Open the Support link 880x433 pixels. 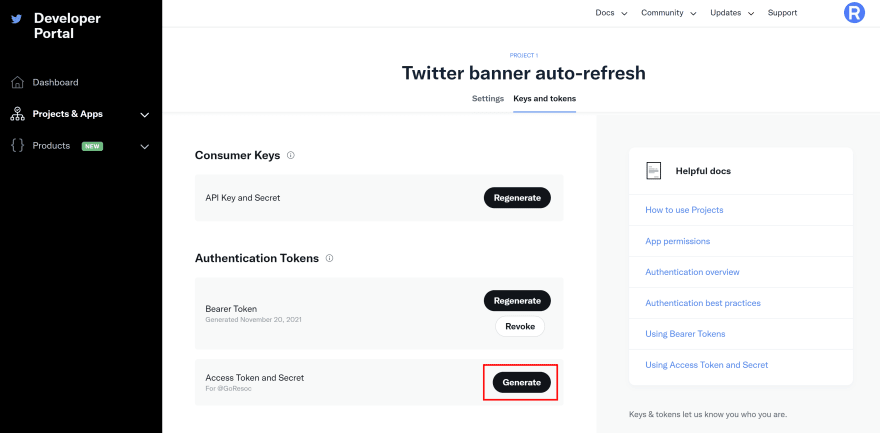click(x=782, y=13)
